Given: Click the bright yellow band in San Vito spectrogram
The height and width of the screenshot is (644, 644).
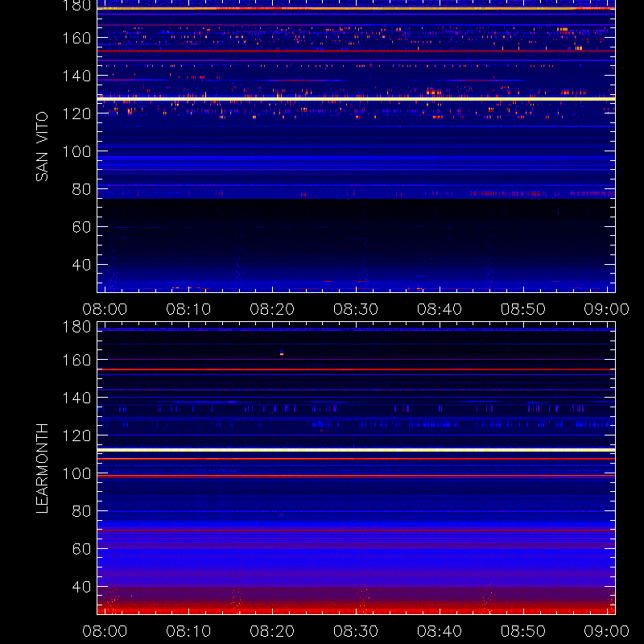Looking at the screenshot, I should 356,98.
